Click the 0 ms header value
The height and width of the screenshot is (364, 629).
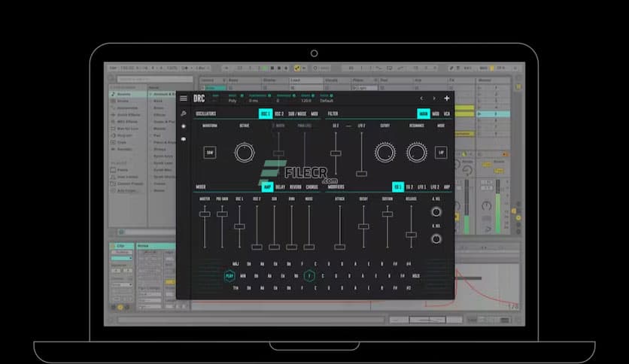254,101
